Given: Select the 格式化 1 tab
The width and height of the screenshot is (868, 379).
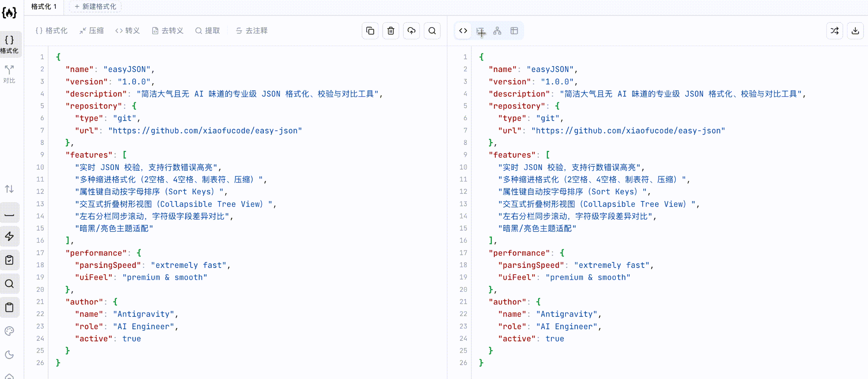Looking at the screenshot, I should (x=44, y=6).
